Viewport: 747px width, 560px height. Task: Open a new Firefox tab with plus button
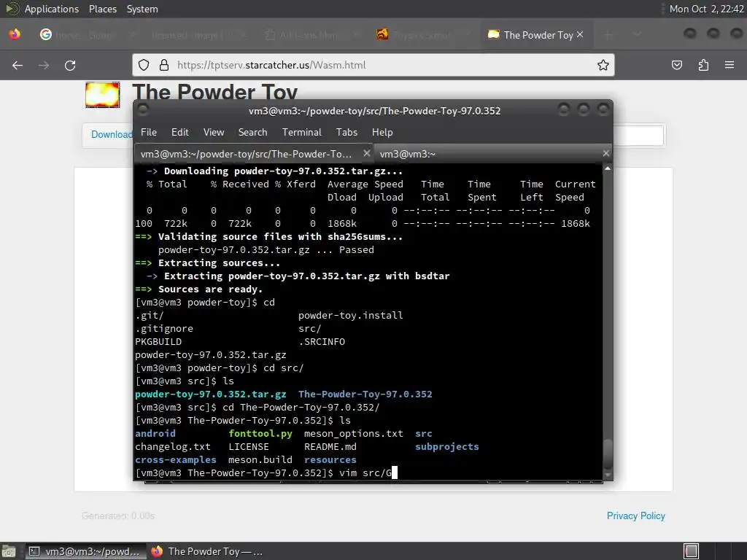click(x=608, y=35)
